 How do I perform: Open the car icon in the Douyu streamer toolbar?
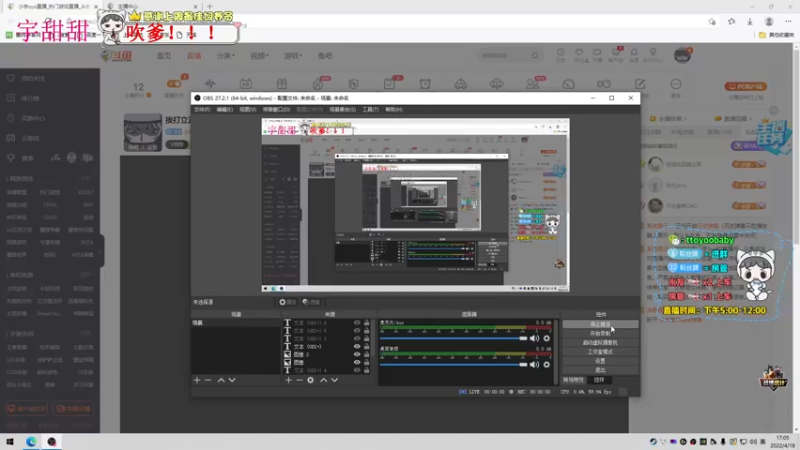coord(461,84)
